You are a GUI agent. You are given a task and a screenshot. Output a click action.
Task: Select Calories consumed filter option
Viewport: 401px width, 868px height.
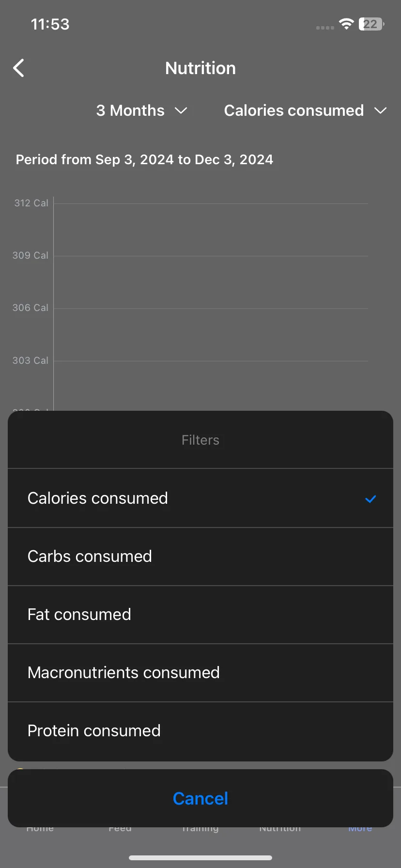pos(200,498)
